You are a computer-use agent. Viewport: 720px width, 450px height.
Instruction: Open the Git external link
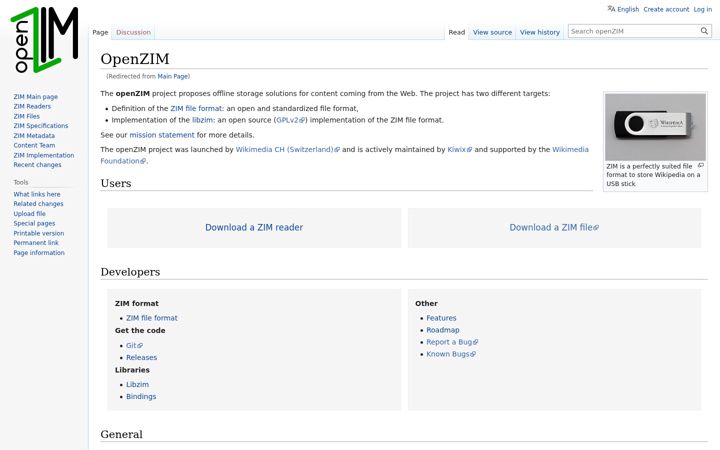(134, 346)
